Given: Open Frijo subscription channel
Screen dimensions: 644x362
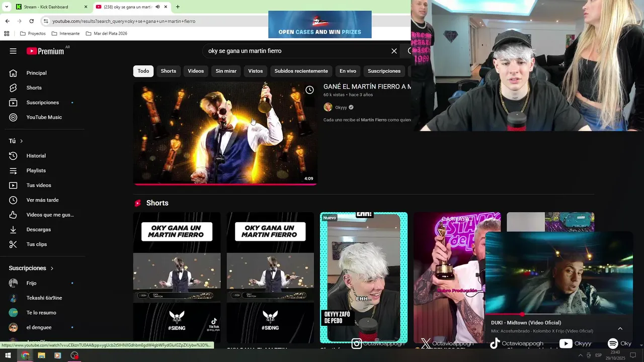Looking at the screenshot, I should pyautogui.click(x=31, y=283).
